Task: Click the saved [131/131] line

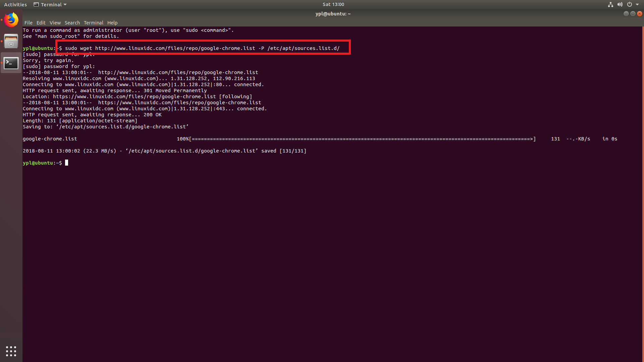Action: click(x=165, y=151)
